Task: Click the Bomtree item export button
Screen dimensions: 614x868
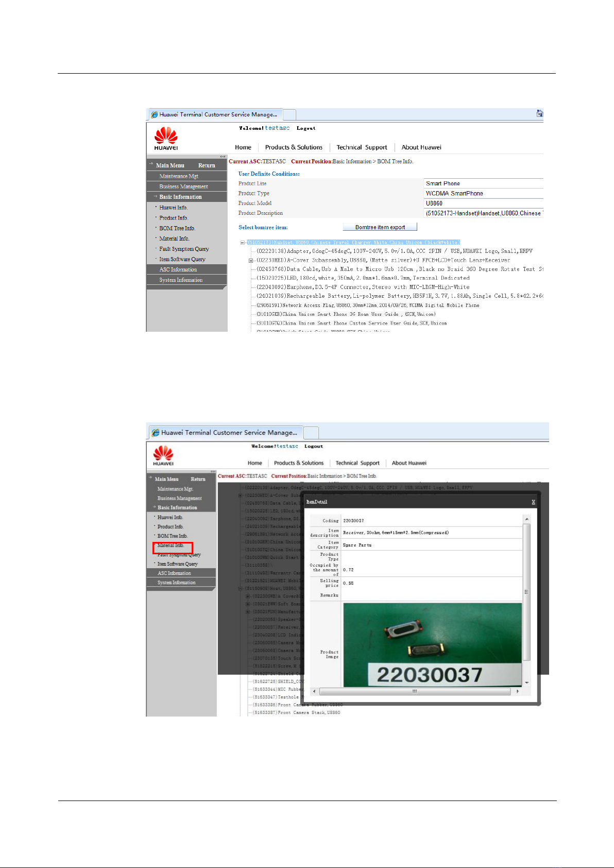Action: [380, 227]
